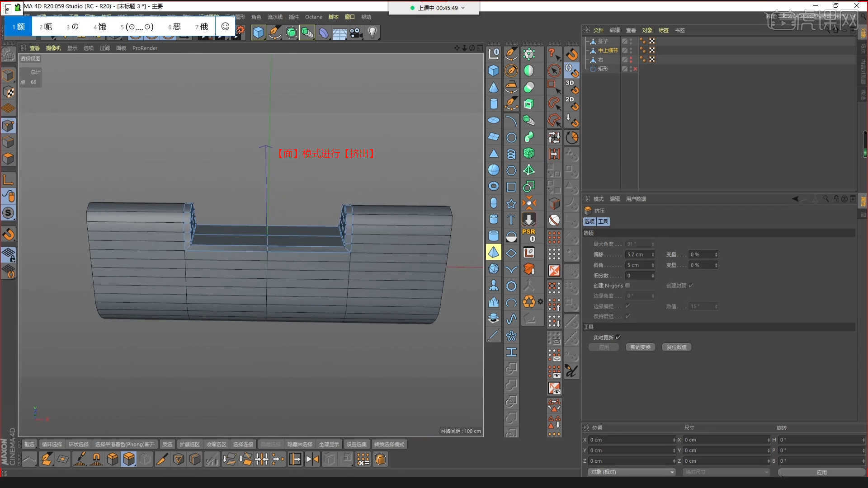Click the Flower spline icon

pos(511,335)
